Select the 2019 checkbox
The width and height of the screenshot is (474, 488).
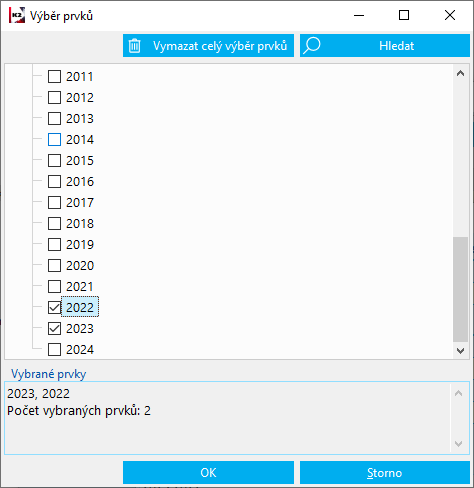point(54,244)
